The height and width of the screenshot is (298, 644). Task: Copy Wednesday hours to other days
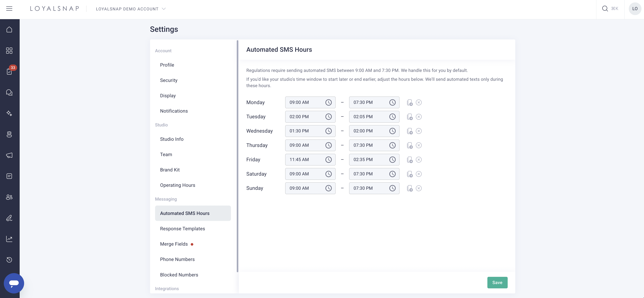[x=410, y=131]
